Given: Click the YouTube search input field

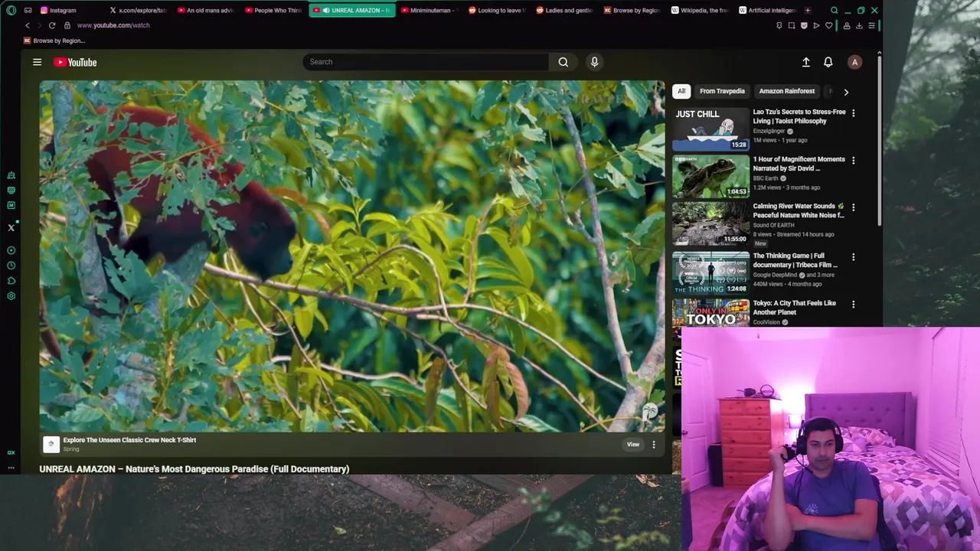Looking at the screenshot, I should click(425, 62).
